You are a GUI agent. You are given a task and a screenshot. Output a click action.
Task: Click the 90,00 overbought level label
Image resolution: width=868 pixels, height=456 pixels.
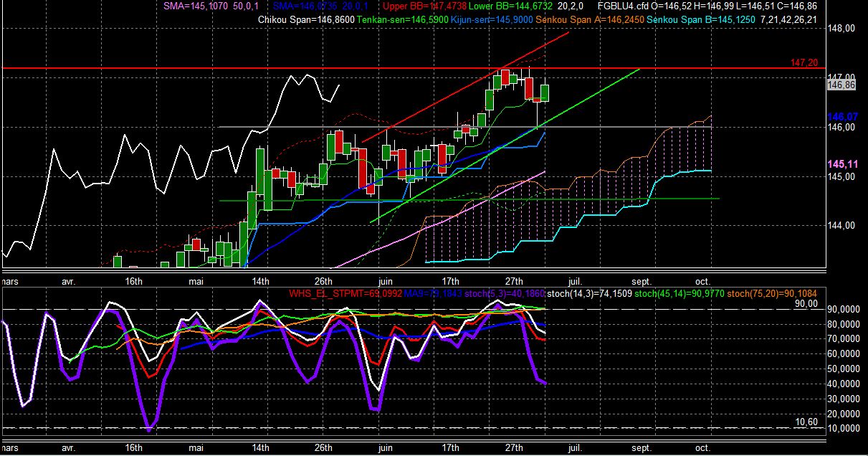806,304
